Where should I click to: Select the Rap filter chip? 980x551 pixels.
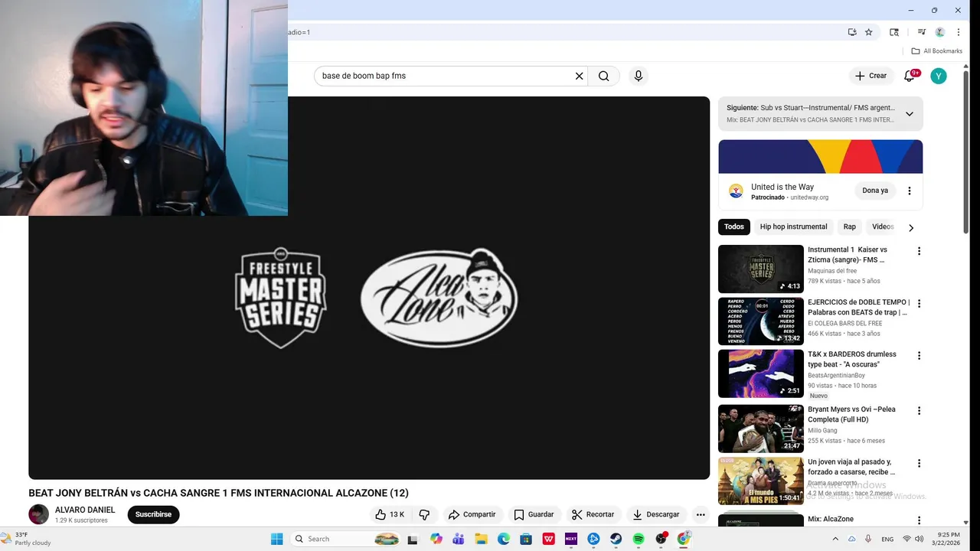[x=849, y=227]
